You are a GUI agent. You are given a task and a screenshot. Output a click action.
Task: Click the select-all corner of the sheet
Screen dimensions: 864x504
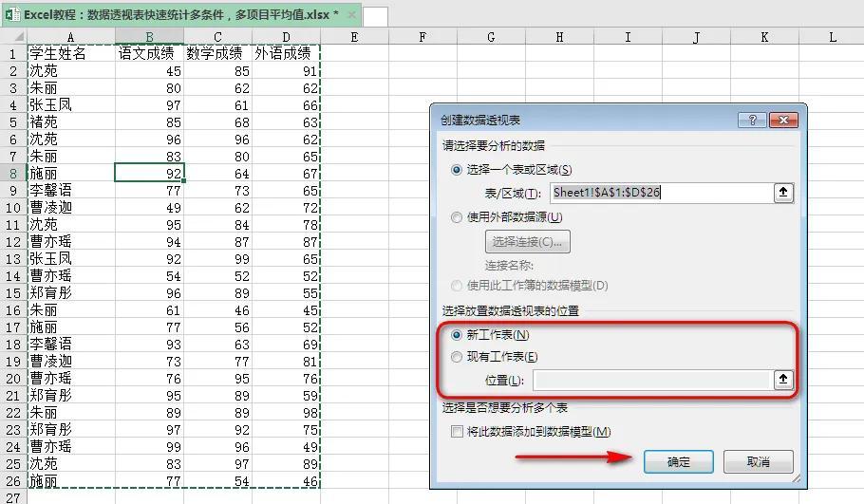[14, 37]
